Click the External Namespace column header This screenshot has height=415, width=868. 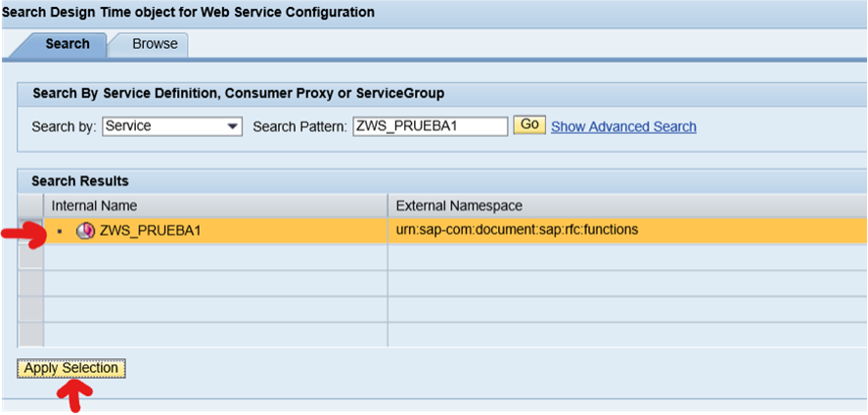pos(627,206)
